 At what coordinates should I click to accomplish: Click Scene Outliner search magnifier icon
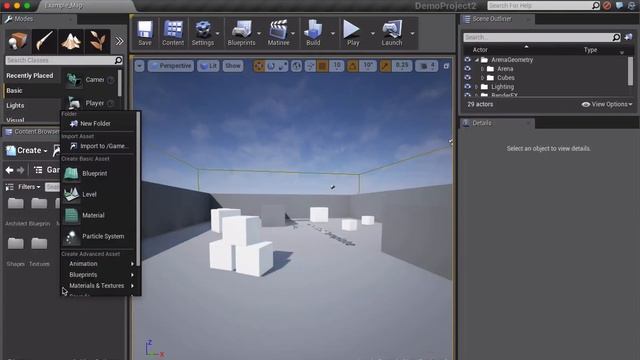click(616, 37)
